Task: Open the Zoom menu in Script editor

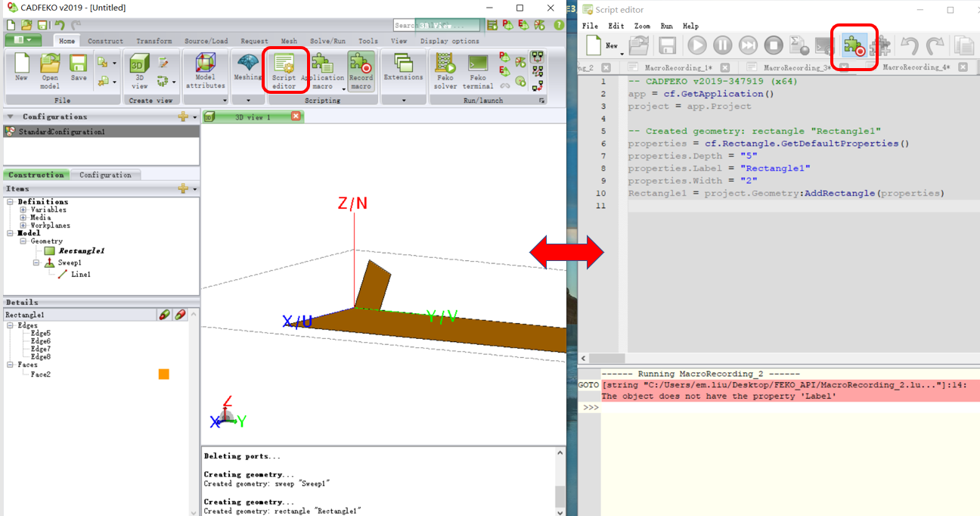Action: 641,26
